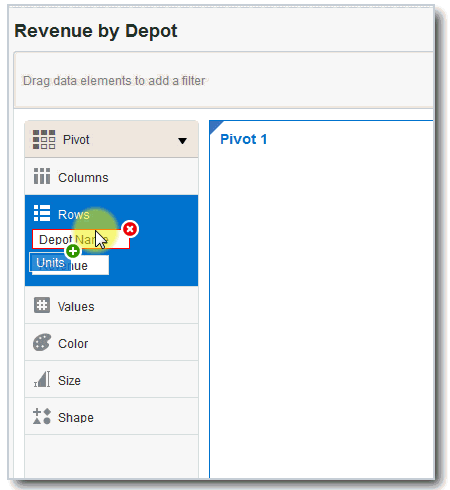This screenshot has width=450, height=490.
Task: Click the filter bar drop area text
Action: pyautogui.click(x=114, y=81)
